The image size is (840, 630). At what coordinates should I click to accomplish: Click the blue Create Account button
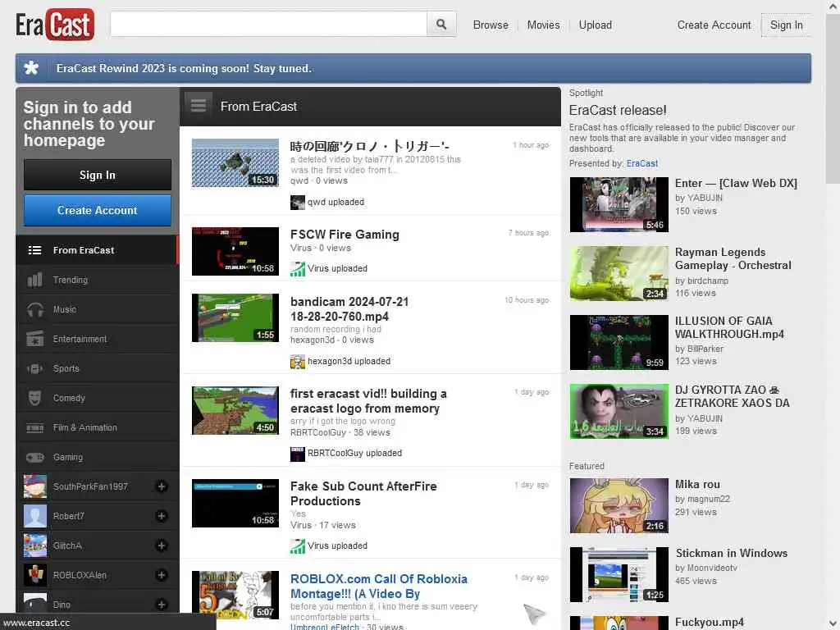tap(98, 210)
